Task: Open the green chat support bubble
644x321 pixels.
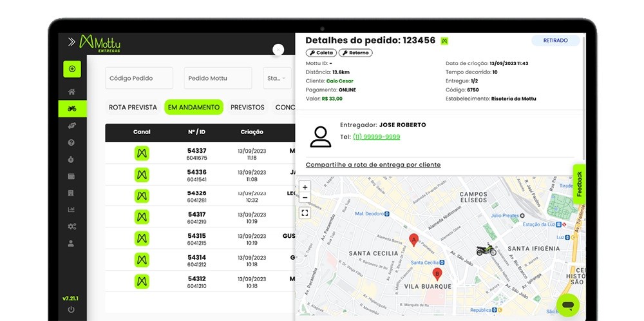Action: 568,306
